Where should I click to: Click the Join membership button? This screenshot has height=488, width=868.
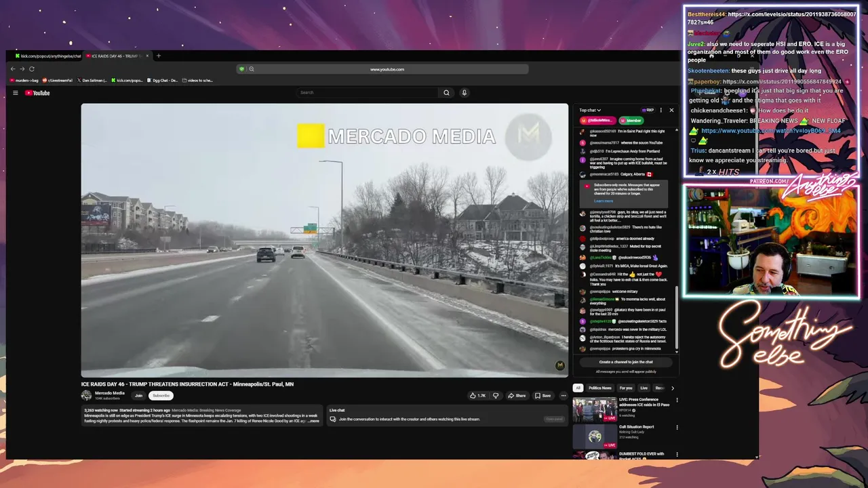click(138, 395)
